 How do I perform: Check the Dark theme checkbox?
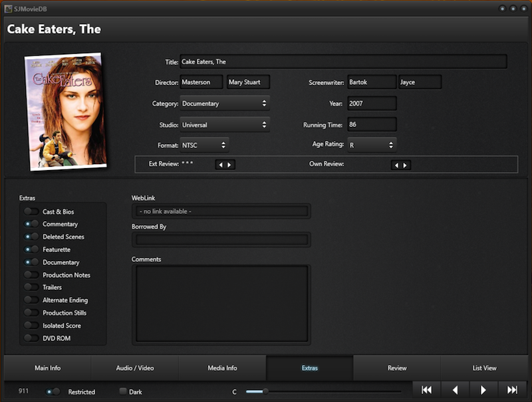click(123, 391)
